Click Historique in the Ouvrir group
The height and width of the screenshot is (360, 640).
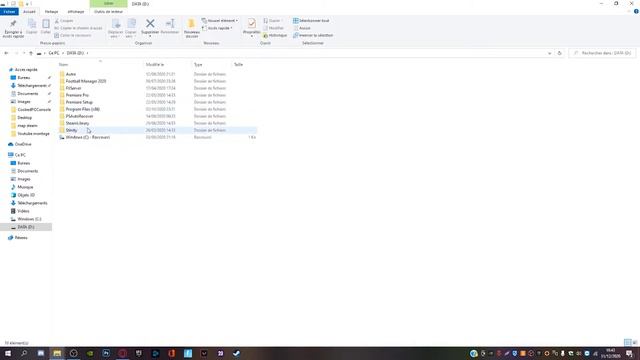click(x=275, y=36)
